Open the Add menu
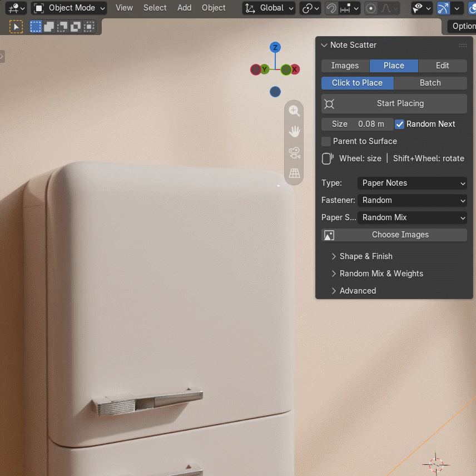Image resolution: width=476 pixels, height=476 pixels. click(x=184, y=8)
